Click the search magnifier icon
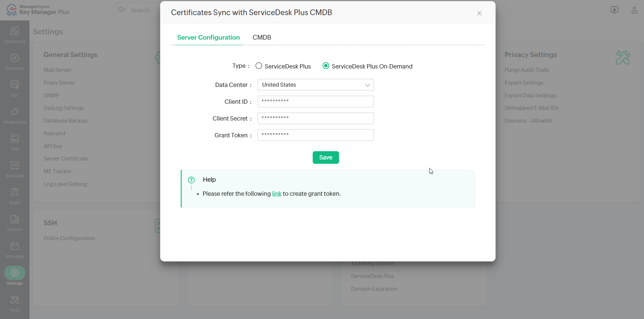644x319 pixels. click(x=122, y=10)
